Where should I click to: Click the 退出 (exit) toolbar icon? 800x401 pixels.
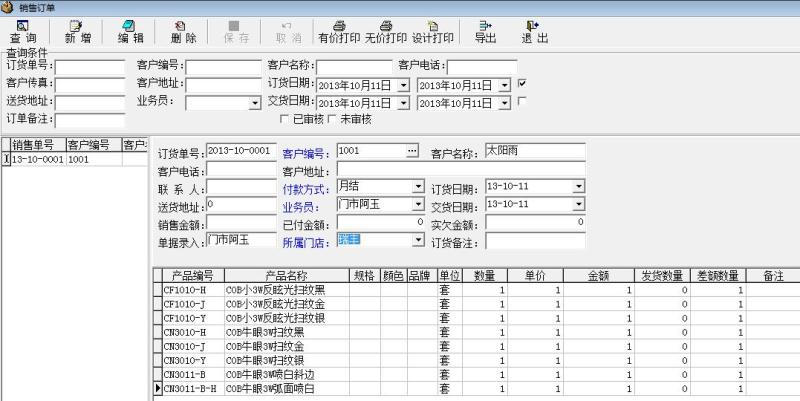point(534,31)
